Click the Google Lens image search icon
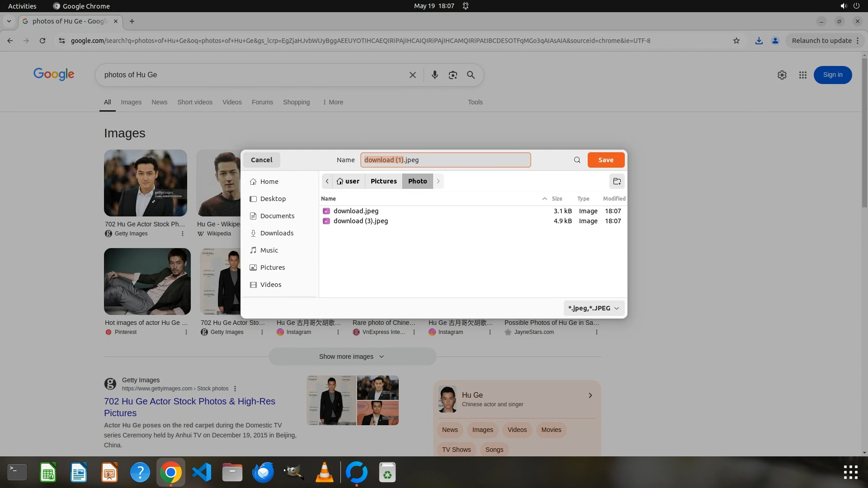This screenshot has width=868, height=488. (453, 75)
